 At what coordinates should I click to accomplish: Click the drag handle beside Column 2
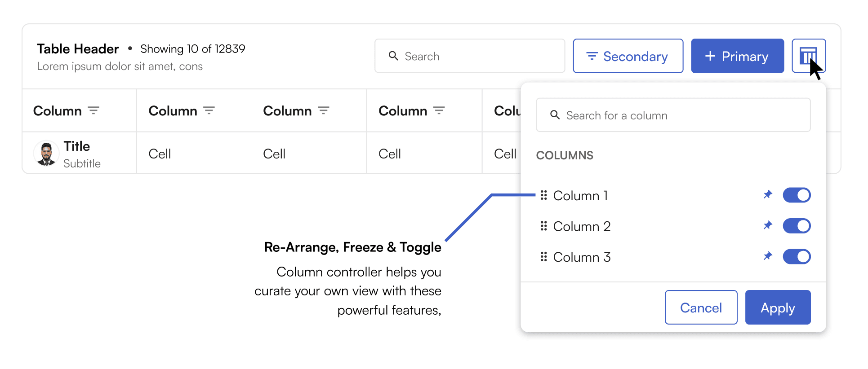[x=543, y=226]
